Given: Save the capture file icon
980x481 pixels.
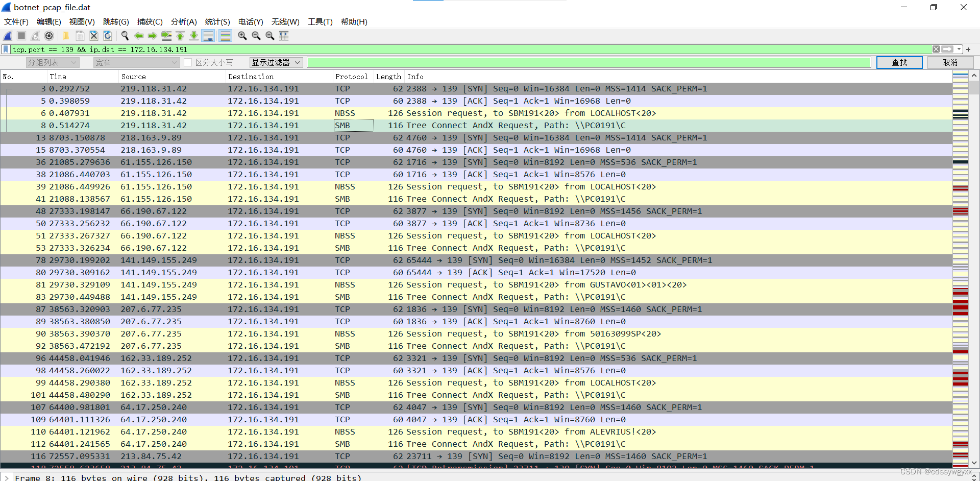Looking at the screenshot, I should coord(80,36).
